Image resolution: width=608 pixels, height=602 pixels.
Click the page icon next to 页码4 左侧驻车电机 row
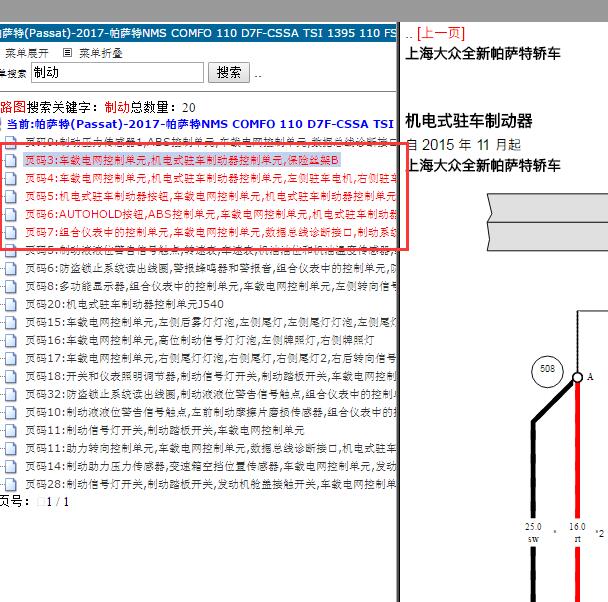tap(10, 178)
